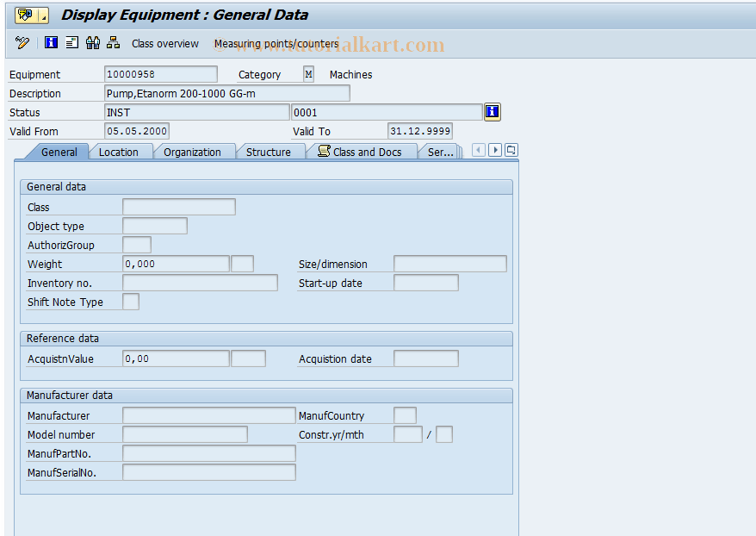Click the partners icon showing two people

coord(92,42)
